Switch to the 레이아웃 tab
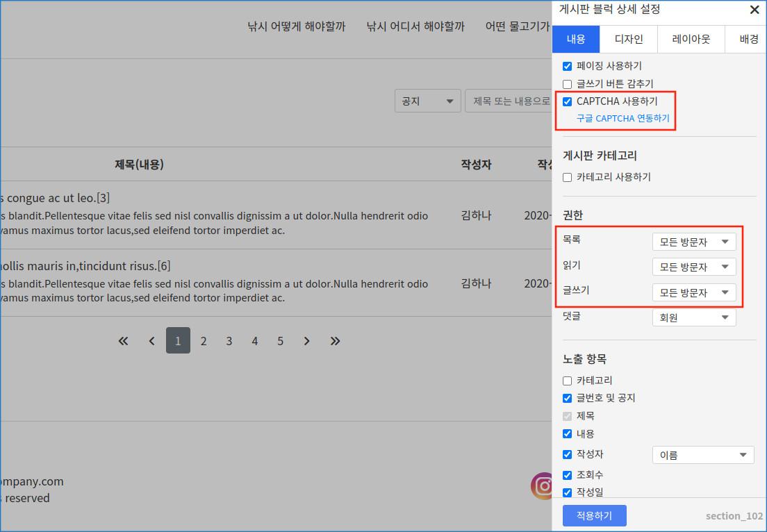 click(x=691, y=39)
